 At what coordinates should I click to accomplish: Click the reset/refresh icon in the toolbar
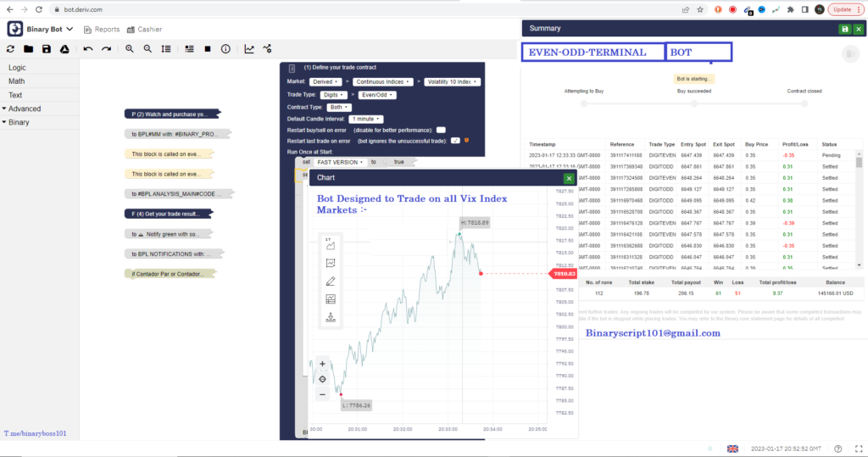[x=11, y=49]
